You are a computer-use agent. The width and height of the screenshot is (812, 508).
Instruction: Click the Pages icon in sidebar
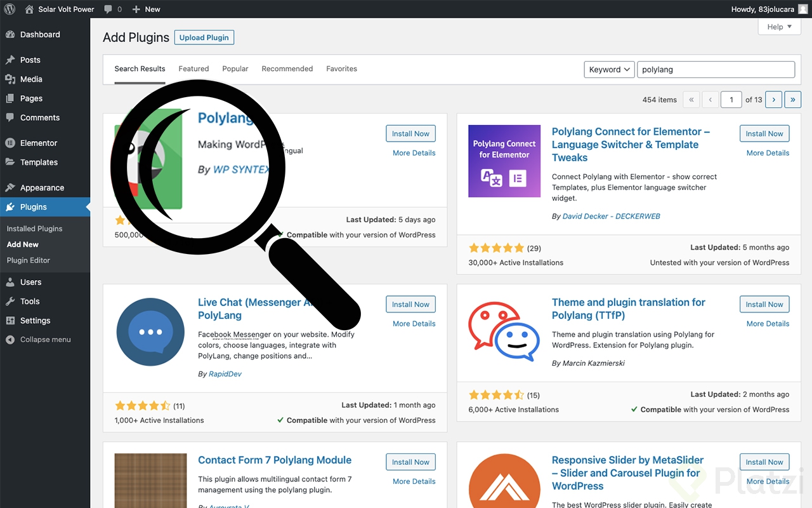(x=10, y=98)
